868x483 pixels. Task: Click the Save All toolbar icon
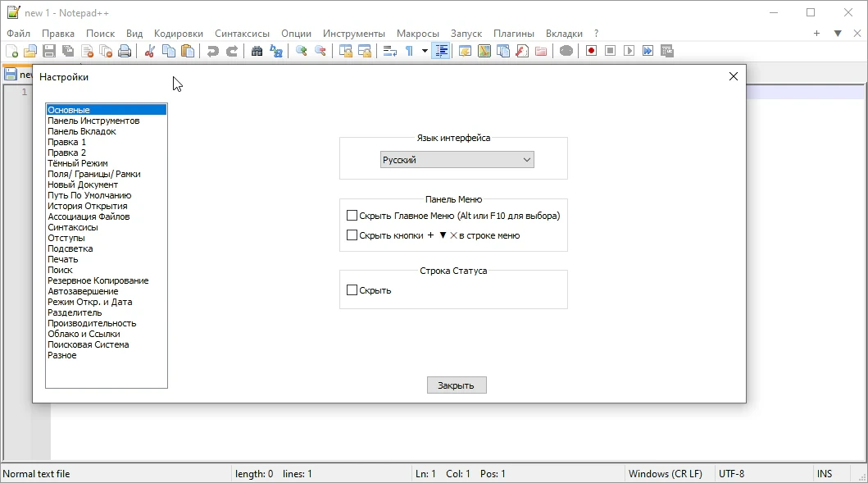[x=68, y=51]
